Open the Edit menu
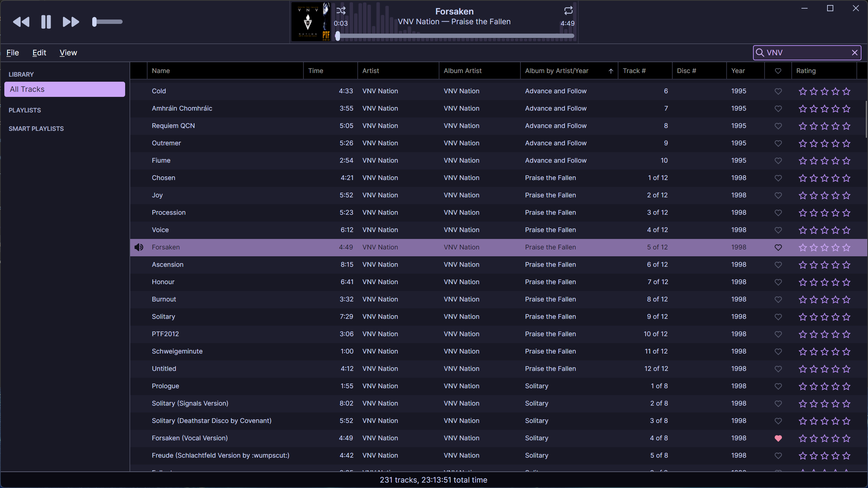This screenshot has width=868, height=488. click(x=39, y=53)
